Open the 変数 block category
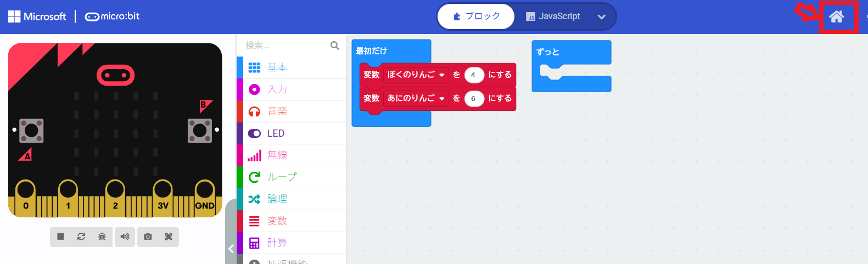Screen dimensions: 868x264 pyautogui.click(x=292, y=221)
